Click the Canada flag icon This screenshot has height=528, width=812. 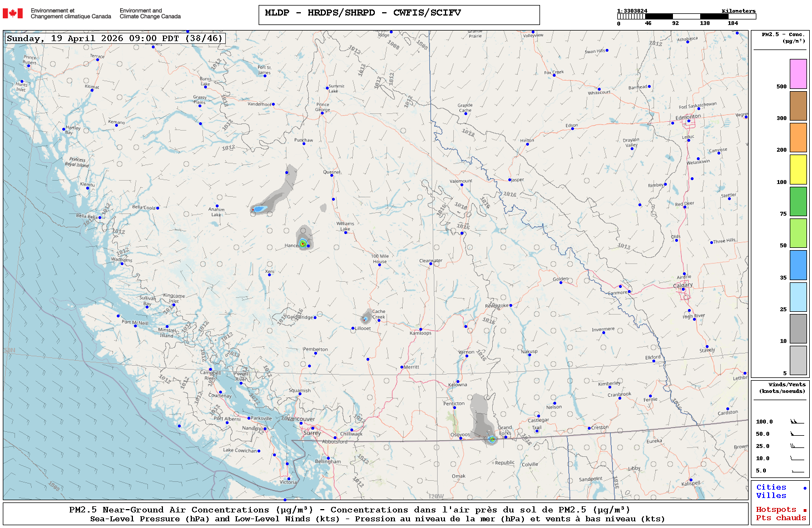(13, 13)
